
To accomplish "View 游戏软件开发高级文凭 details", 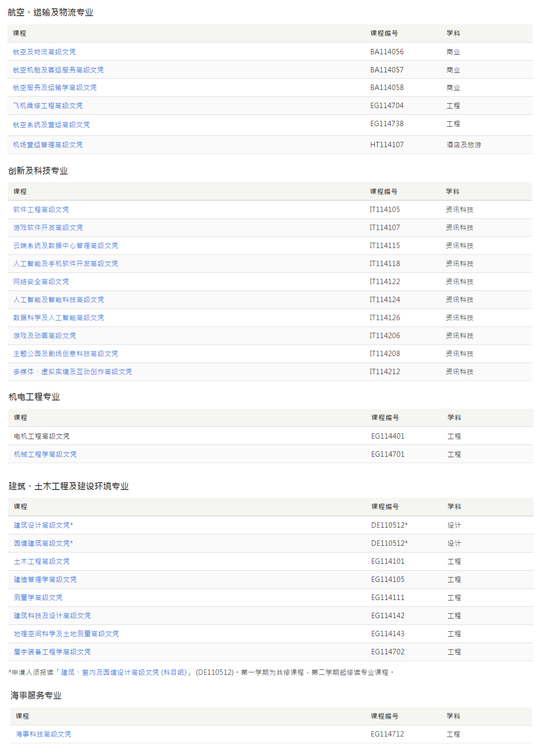I will coord(48,227).
